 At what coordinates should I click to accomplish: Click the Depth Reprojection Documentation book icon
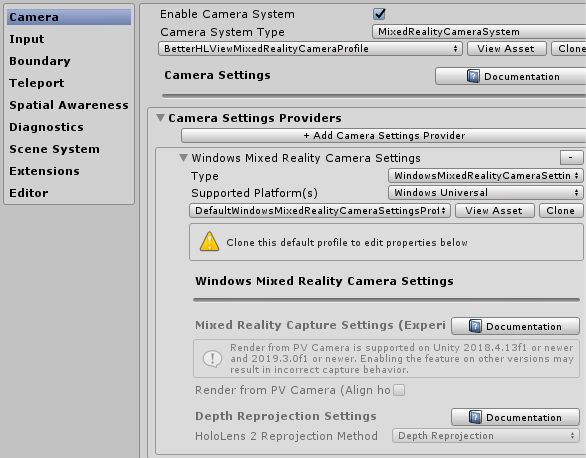coord(475,417)
